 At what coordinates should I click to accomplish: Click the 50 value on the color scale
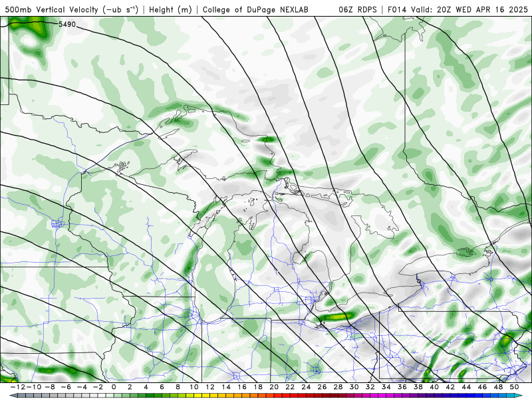pos(514,387)
